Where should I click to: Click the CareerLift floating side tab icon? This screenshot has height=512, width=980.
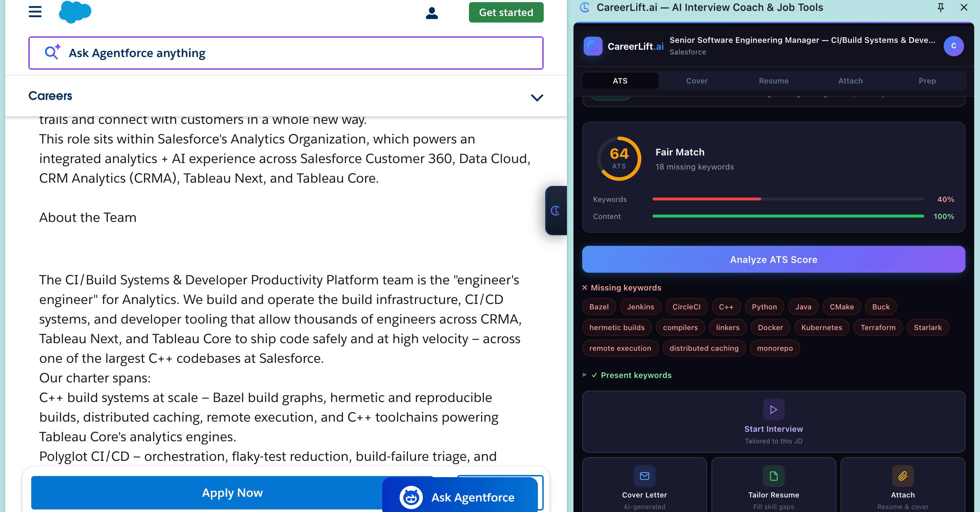[x=555, y=211]
